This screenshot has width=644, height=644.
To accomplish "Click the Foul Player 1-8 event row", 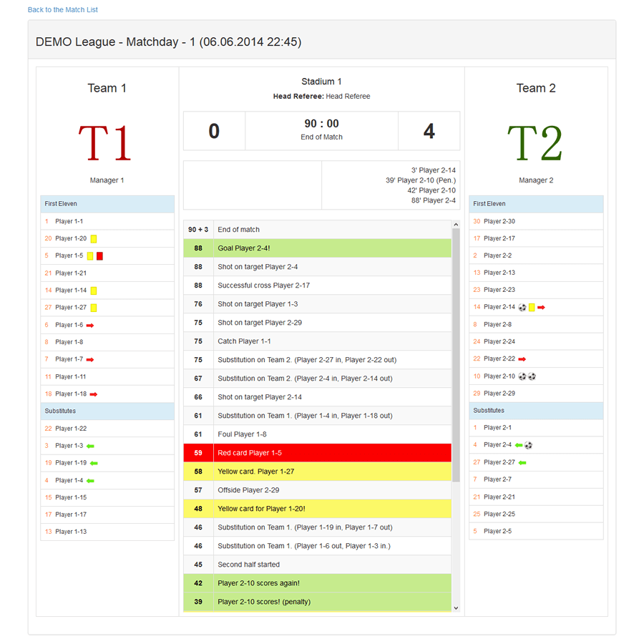I will 318,434.
